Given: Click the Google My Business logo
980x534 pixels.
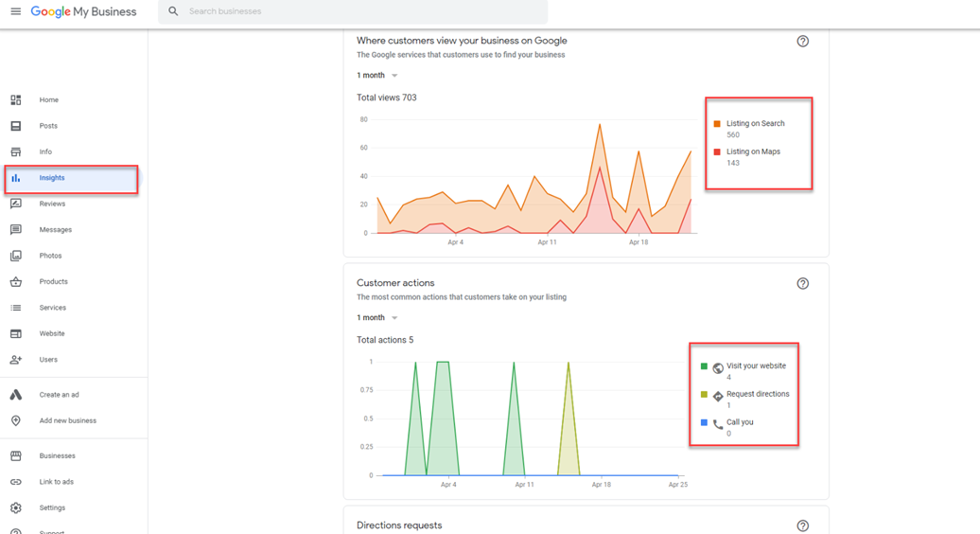Looking at the screenshot, I should [x=83, y=12].
